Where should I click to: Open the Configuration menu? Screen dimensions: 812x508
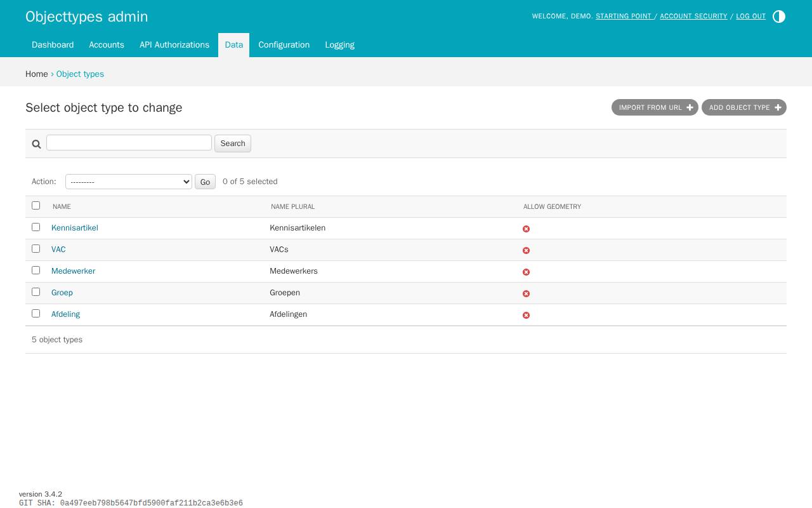pyautogui.click(x=284, y=45)
